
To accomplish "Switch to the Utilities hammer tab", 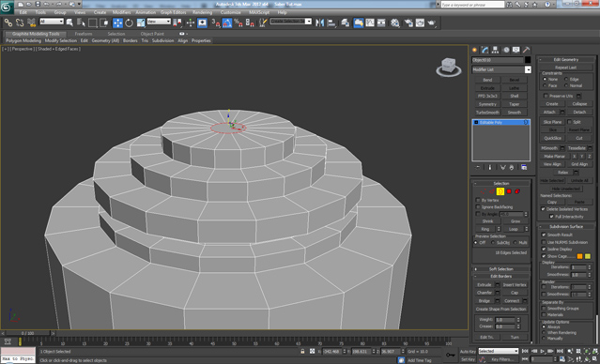I will [x=527, y=50].
